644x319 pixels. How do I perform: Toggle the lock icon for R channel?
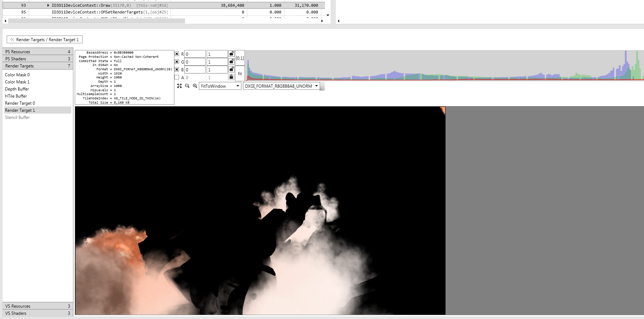(x=231, y=54)
